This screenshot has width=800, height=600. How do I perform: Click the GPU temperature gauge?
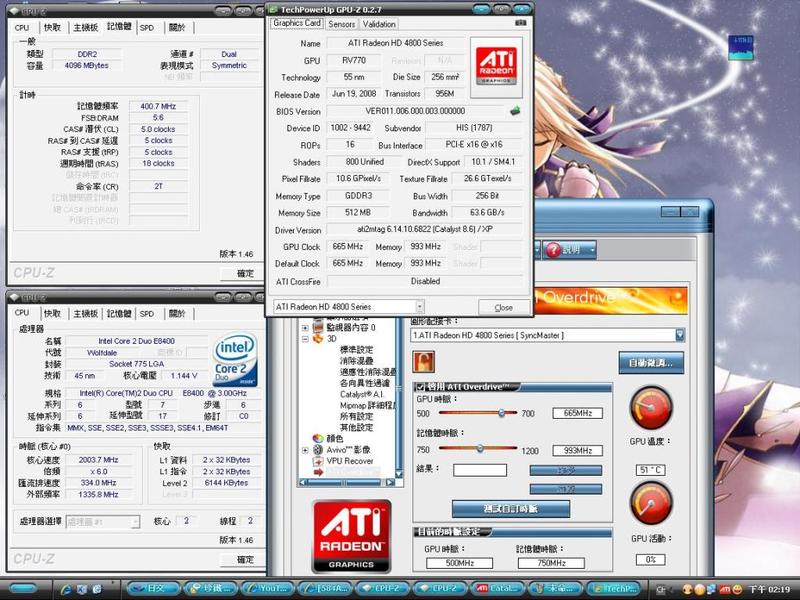pos(651,408)
